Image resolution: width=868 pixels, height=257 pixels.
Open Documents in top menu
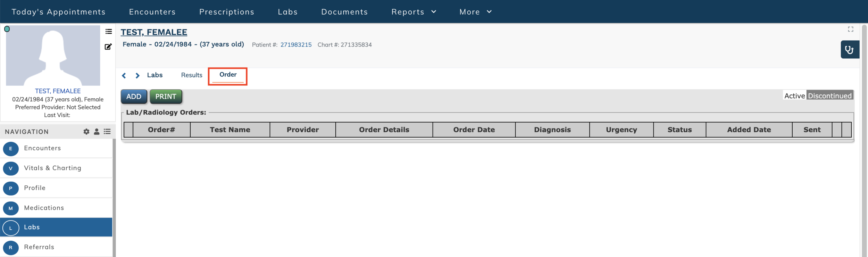[x=344, y=12]
